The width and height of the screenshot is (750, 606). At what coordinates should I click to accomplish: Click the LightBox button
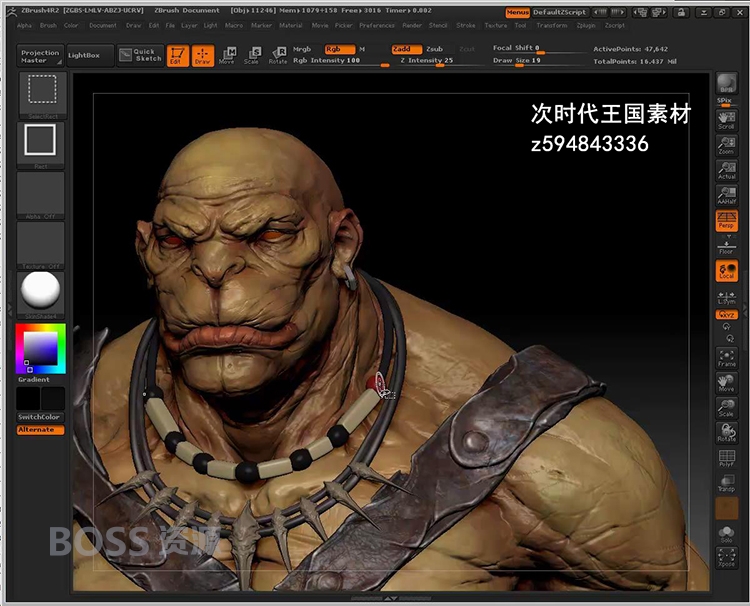90,55
